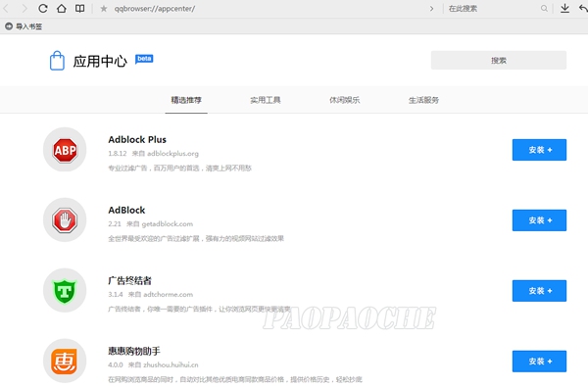588x387 pixels.
Task: Switch to the 实用工具 tab
Action: [x=266, y=100]
